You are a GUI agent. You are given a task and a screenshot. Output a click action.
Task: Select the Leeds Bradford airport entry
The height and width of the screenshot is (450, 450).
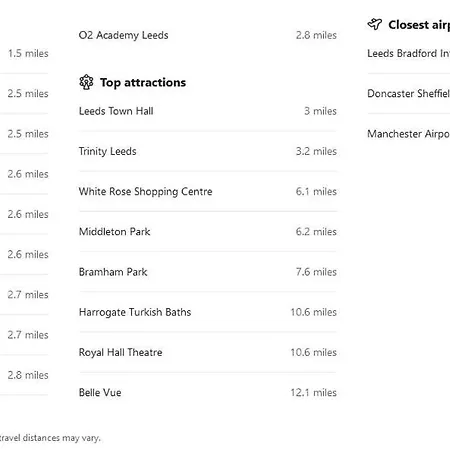[408, 53]
